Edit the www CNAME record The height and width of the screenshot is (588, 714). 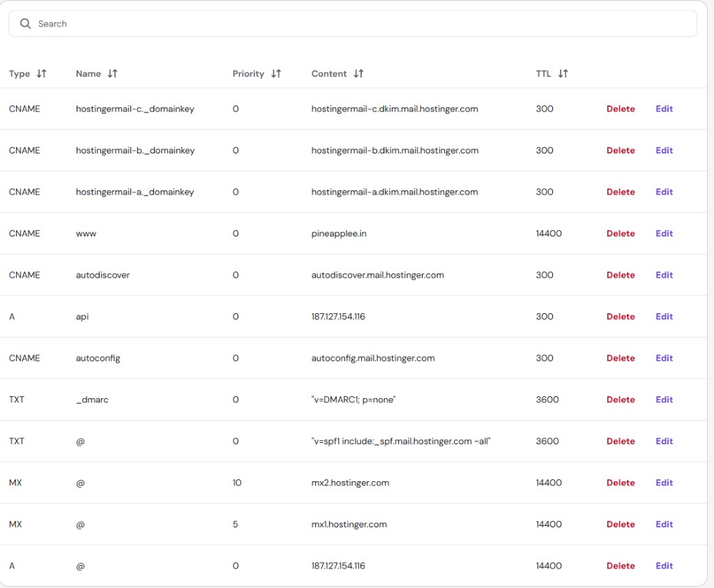tap(664, 234)
